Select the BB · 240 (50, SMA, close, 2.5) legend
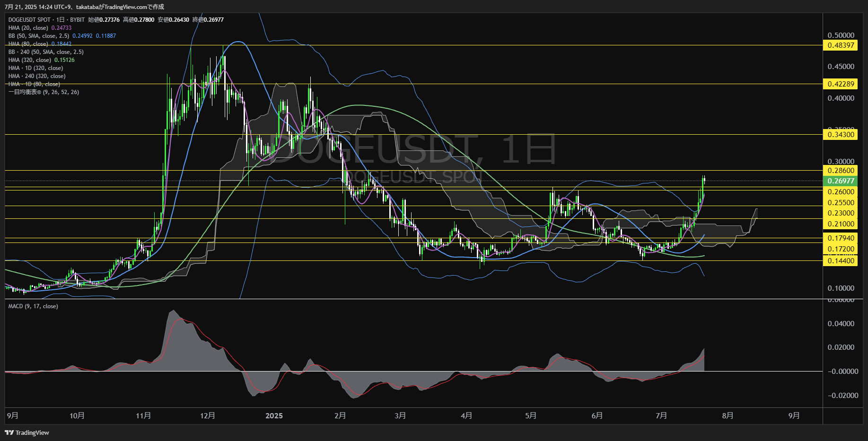868x441 pixels. [46, 52]
